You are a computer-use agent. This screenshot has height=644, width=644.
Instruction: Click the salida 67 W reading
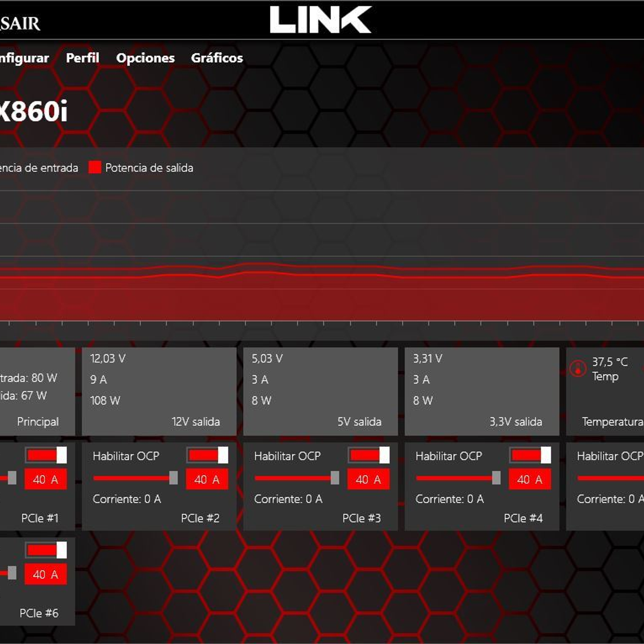tap(23, 395)
